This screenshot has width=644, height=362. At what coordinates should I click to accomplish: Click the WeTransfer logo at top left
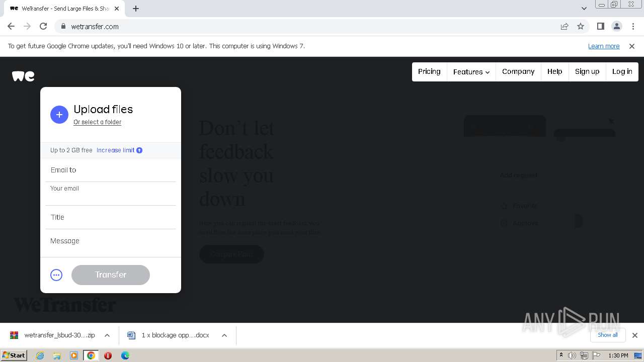pyautogui.click(x=23, y=76)
